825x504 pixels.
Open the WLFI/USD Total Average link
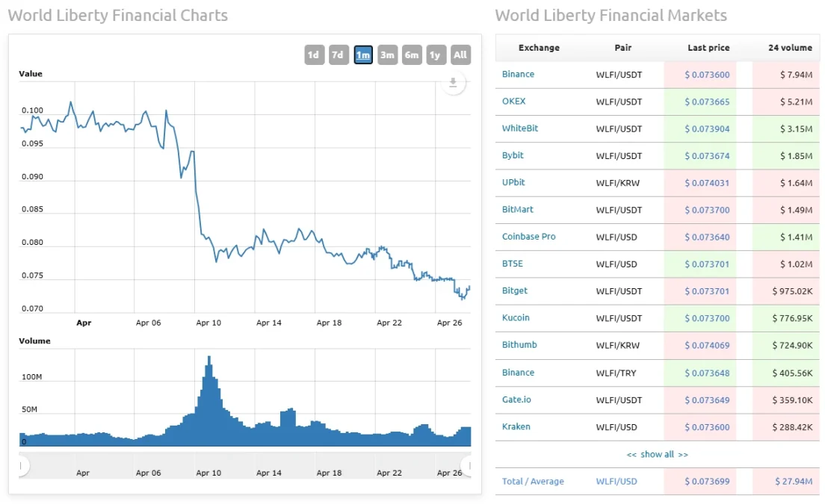point(616,482)
